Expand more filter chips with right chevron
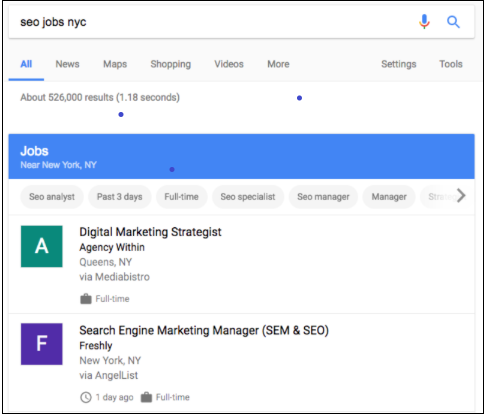 click(461, 196)
